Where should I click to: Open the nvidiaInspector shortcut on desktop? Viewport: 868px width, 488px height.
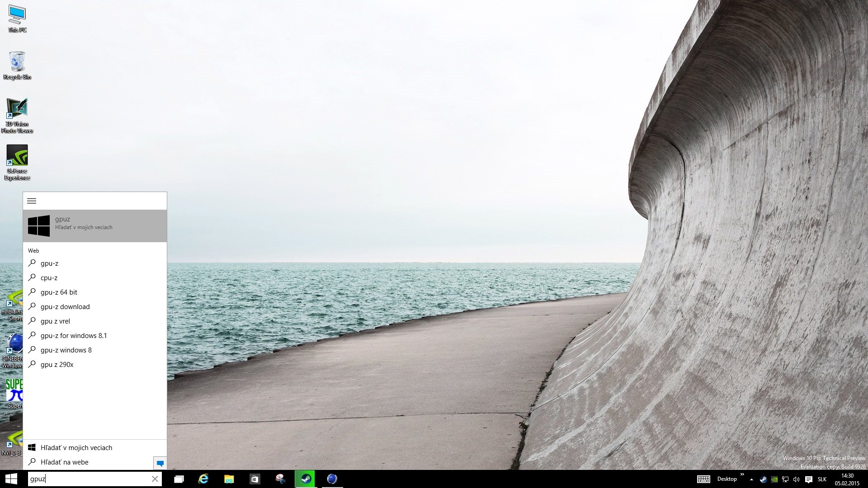[x=12, y=306]
